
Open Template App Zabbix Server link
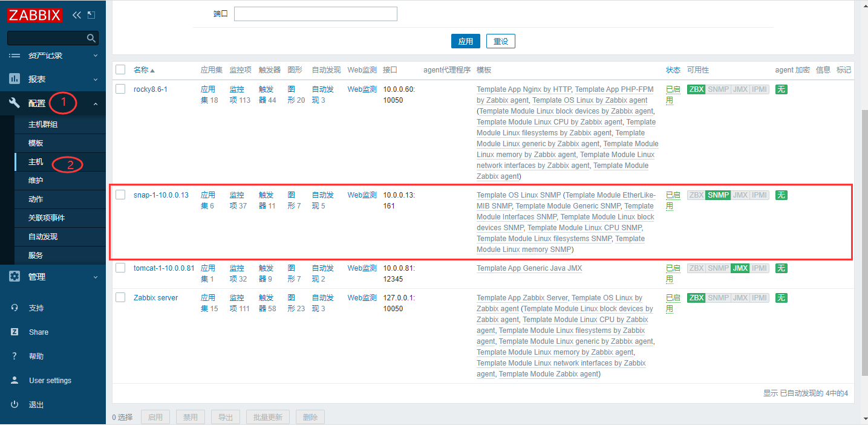(522, 298)
